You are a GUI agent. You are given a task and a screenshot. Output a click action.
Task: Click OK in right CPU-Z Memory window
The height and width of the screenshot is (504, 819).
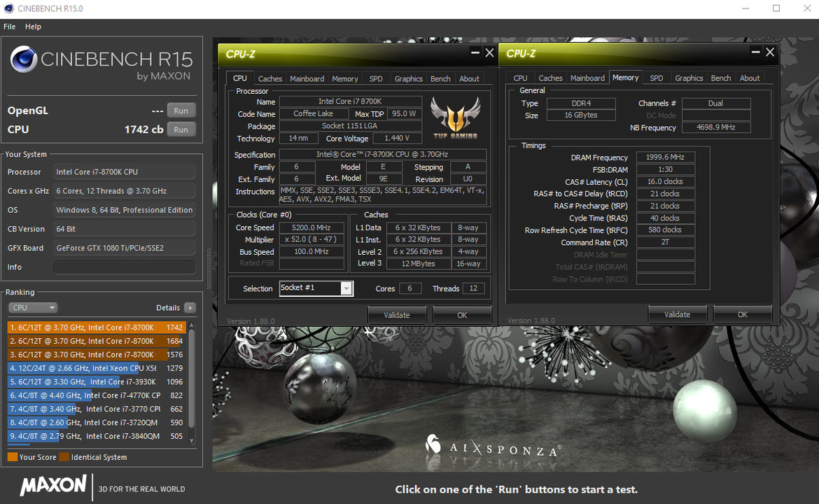point(742,314)
